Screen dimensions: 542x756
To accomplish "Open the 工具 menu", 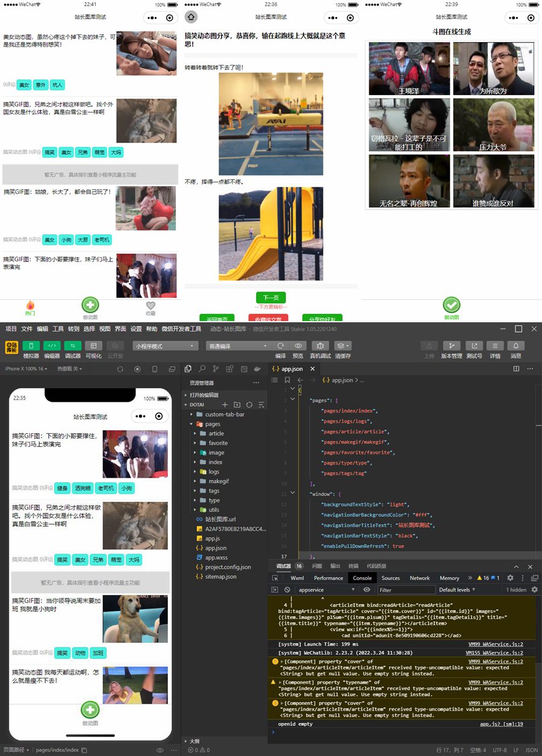I will (58, 329).
